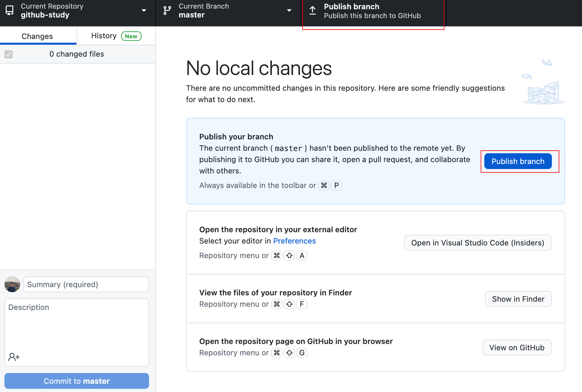582x392 pixels.
Task: Click the git branch icon in toolbar
Action: pyautogui.click(x=167, y=11)
